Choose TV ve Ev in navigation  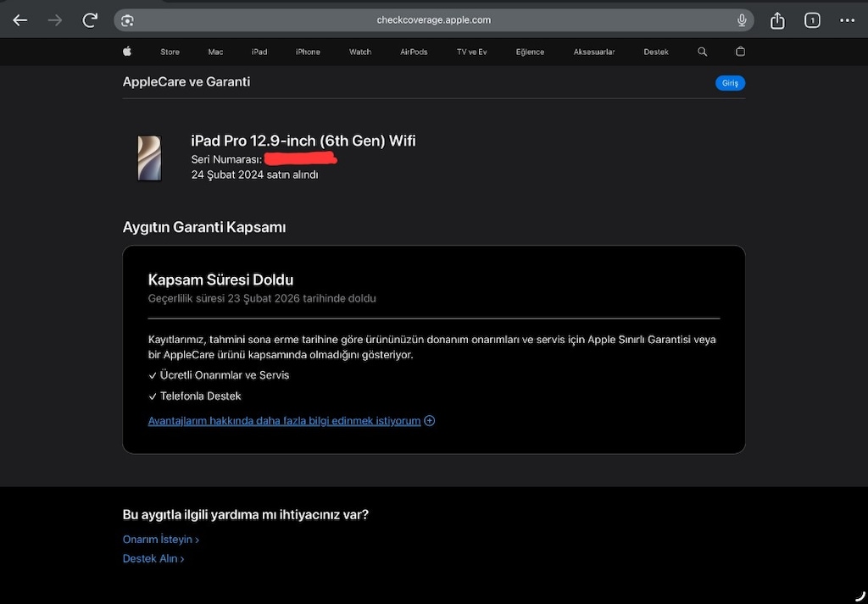tap(471, 52)
